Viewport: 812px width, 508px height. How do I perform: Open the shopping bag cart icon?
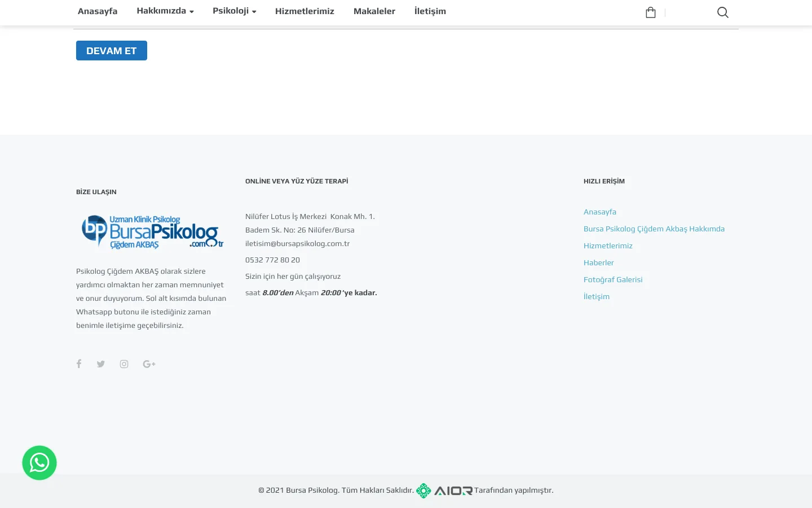coord(651,12)
